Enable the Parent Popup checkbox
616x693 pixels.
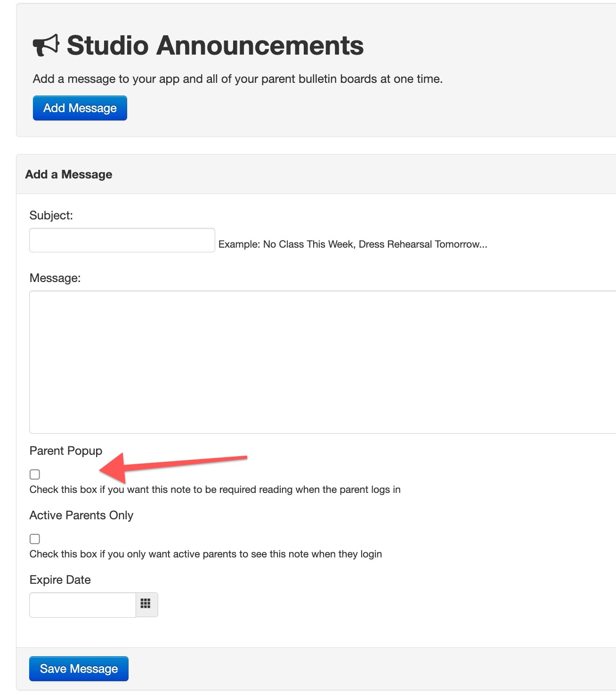35,474
